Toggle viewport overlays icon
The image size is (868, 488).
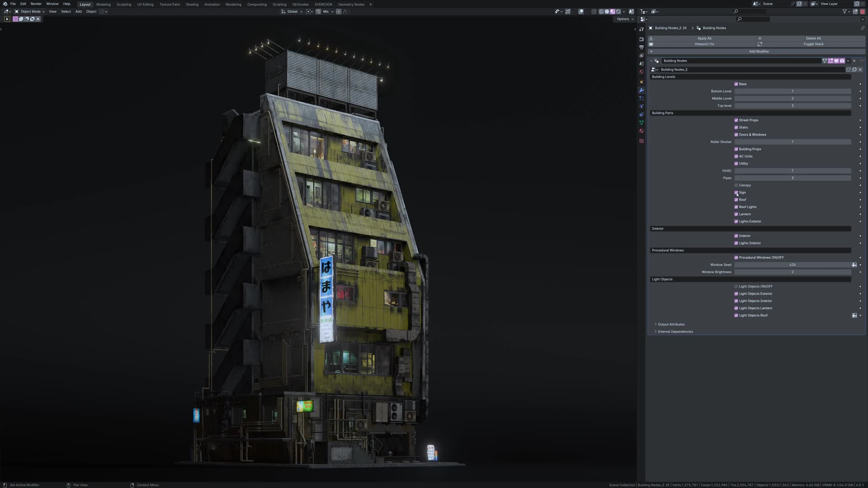[581, 12]
